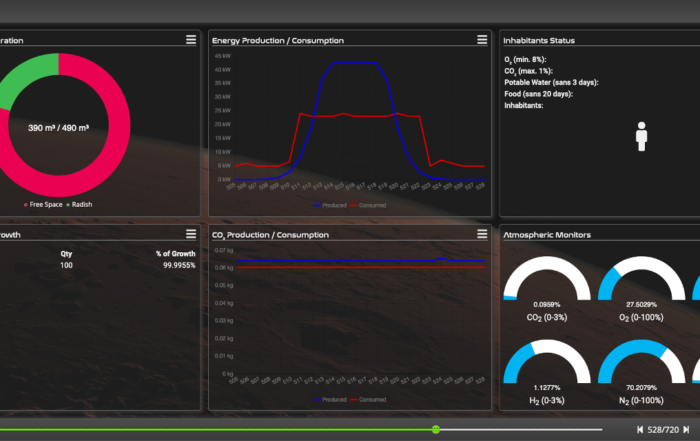Click the 528/720 step counter
Screen dimensions: 700x441
click(663, 429)
